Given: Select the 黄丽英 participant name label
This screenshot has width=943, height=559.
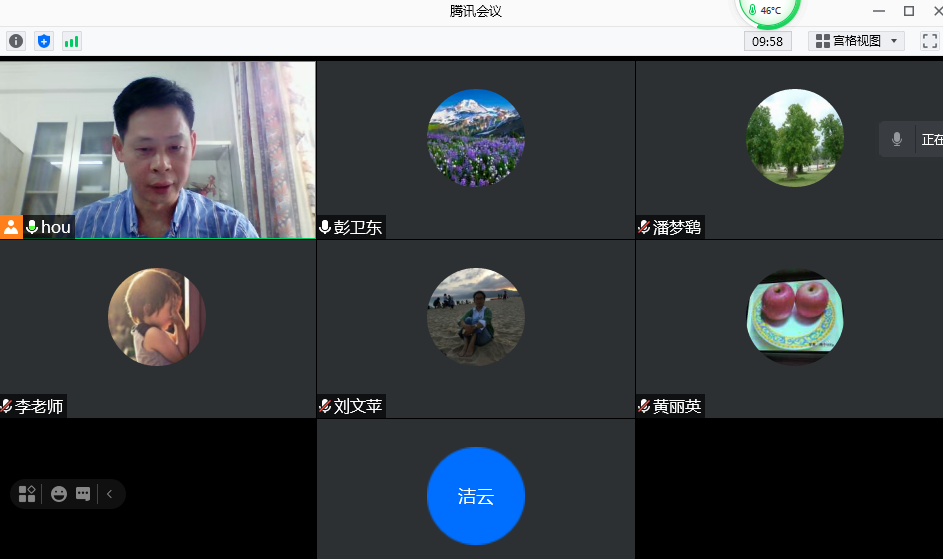Looking at the screenshot, I should coord(677,406).
